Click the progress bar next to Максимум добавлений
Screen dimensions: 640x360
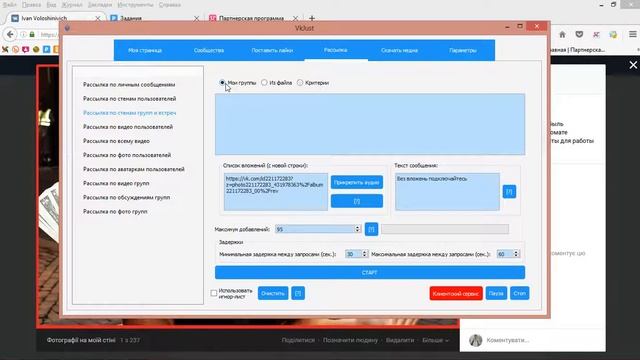coord(445,229)
